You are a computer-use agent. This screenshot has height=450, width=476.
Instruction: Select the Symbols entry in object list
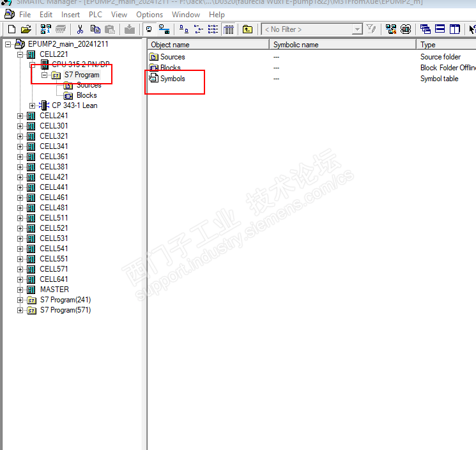pos(173,79)
